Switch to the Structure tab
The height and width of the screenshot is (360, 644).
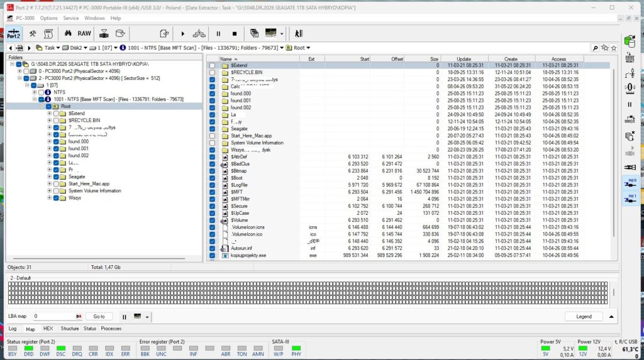pos(70,329)
